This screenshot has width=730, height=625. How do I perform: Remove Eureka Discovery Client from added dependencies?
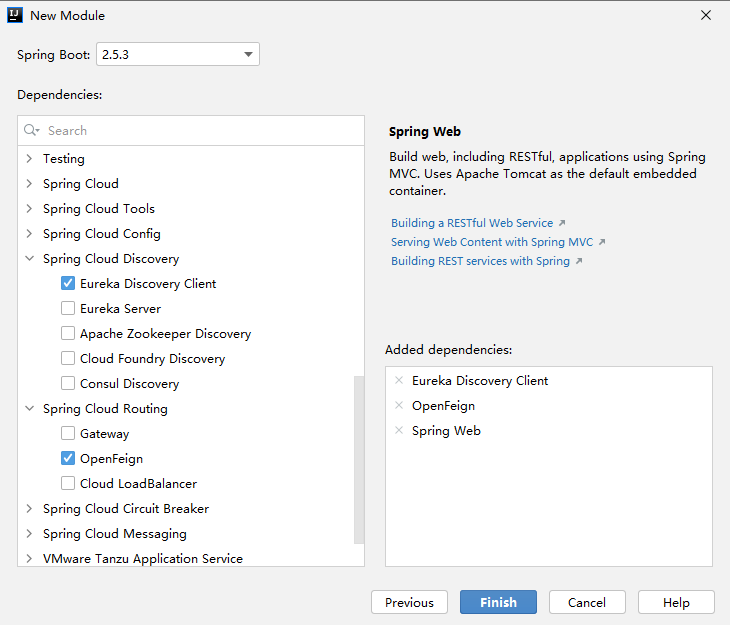399,380
